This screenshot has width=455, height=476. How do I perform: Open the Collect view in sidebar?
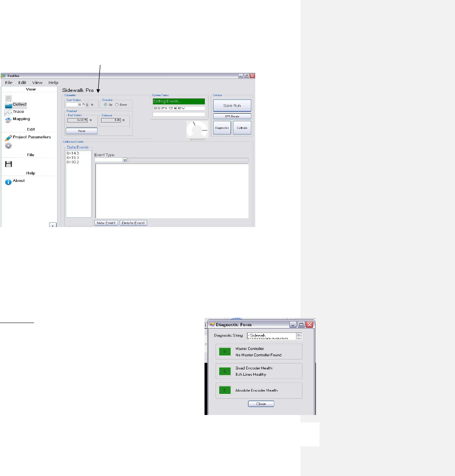pos(16,105)
